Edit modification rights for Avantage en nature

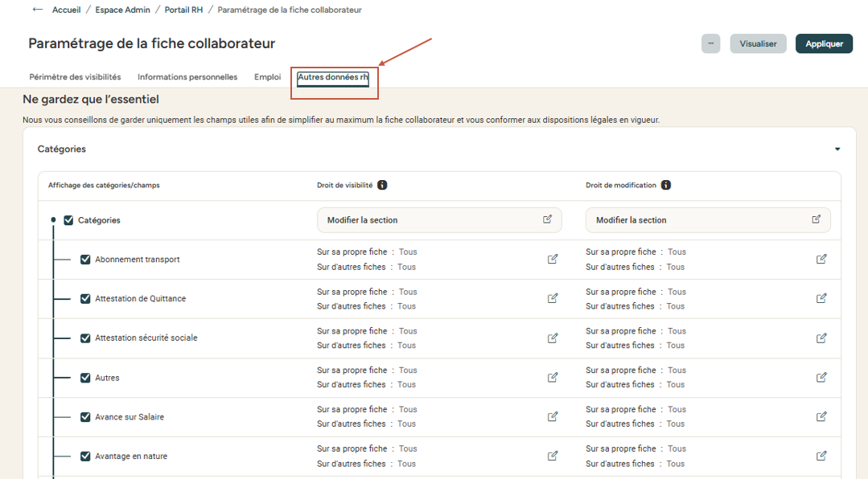pos(821,456)
